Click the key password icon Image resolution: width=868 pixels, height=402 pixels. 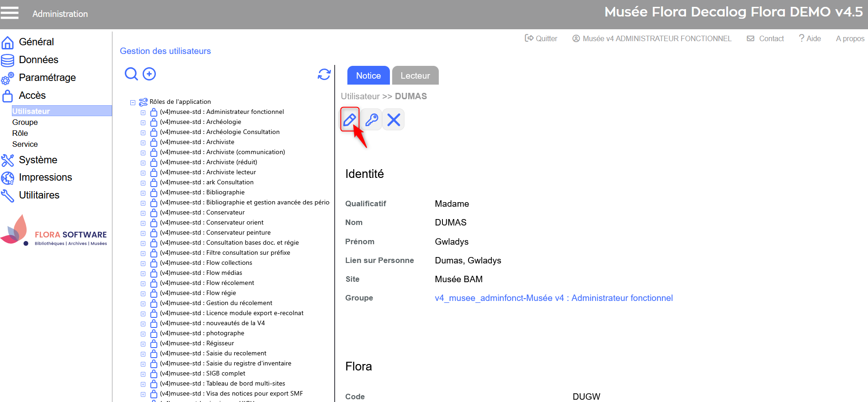tap(372, 120)
